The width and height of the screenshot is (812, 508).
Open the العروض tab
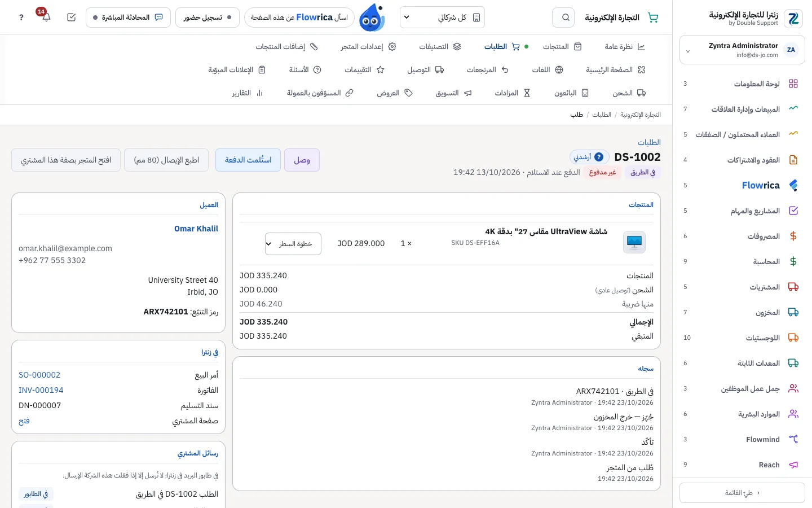(x=395, y=93)
